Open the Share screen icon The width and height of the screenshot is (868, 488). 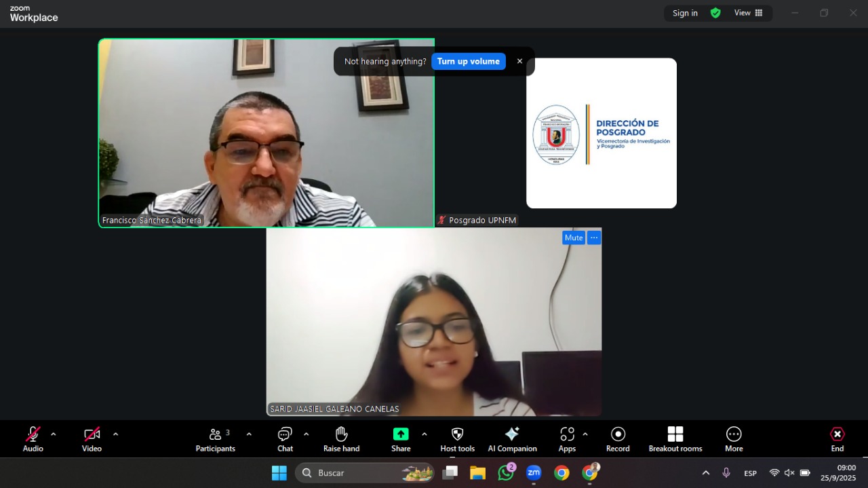point(401,434)
